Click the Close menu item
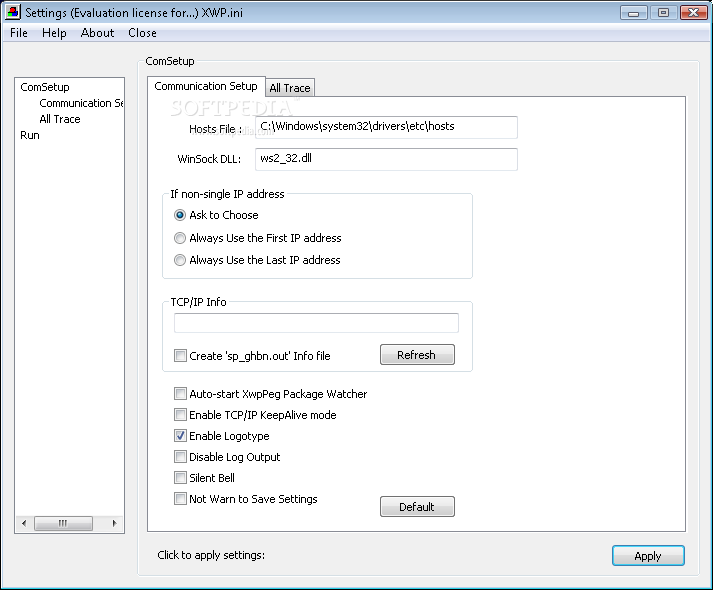This screenshot has height=590, width=713. pyautogui.click(x=142, y=33)
